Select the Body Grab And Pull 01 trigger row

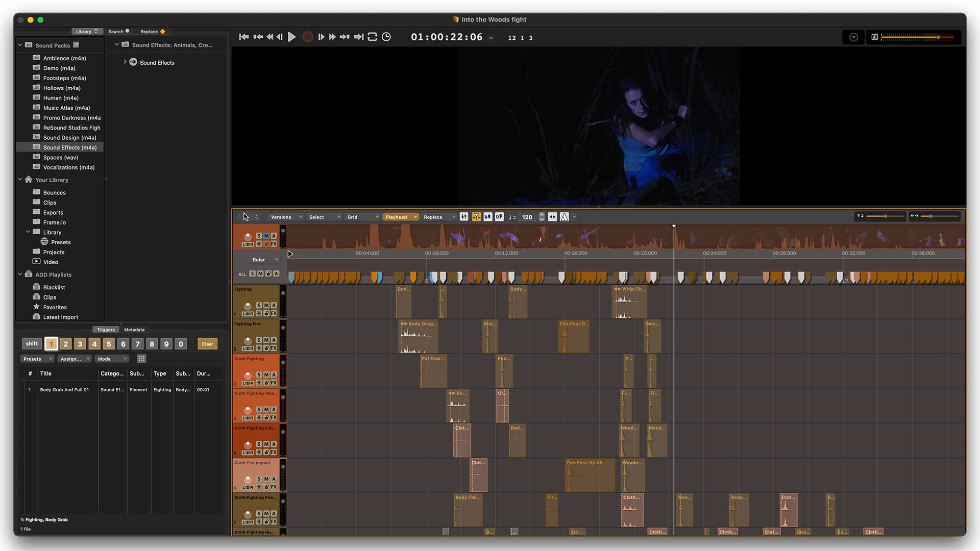tap(65, 389)
